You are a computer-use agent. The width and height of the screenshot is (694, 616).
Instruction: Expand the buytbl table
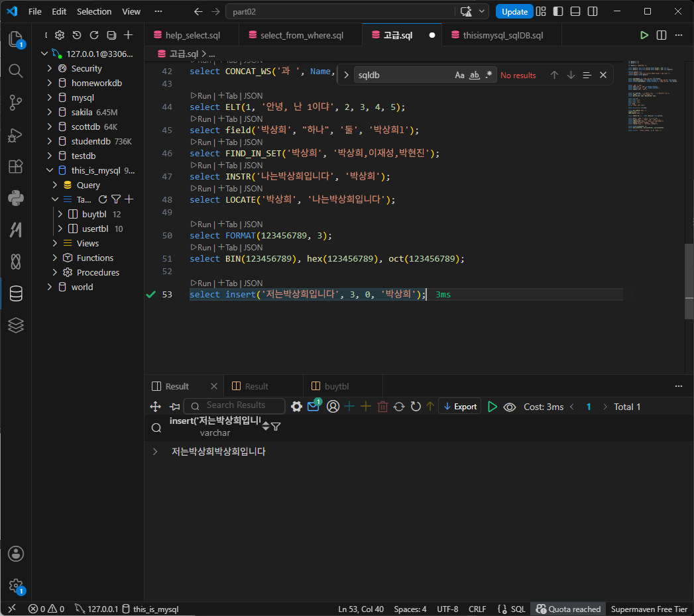tap(60, 214)
